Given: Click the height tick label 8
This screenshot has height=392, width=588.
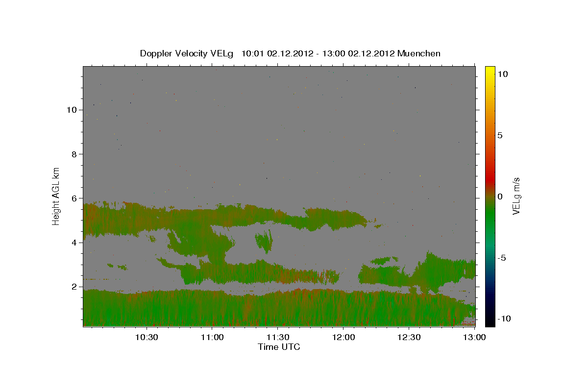Looking at the screenshot, I should coord(74,154).
